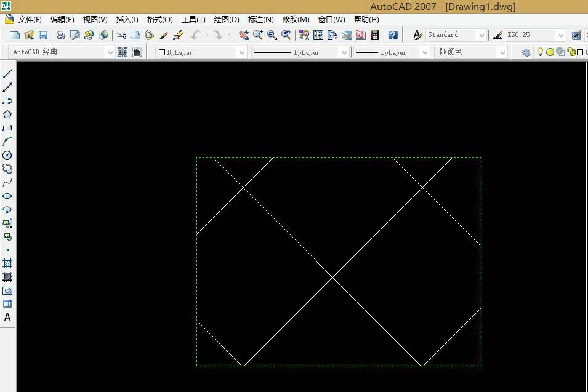The height and width of the screenshot is (392, 588).
Task: Expand the ByLayer color dropdown
Action: tap(242, 52)
